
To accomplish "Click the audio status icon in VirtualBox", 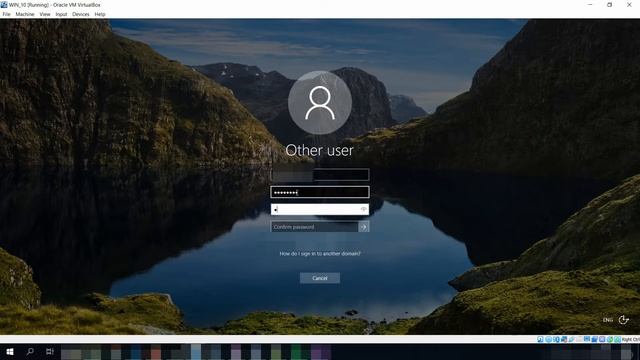I will (x=557, y=339).
